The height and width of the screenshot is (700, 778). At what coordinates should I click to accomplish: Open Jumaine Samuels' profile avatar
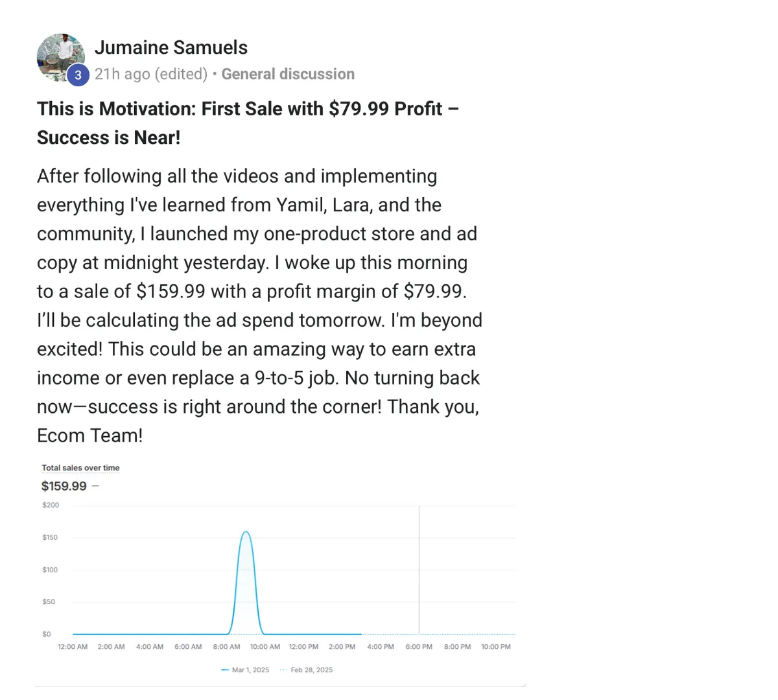point(61,58)
